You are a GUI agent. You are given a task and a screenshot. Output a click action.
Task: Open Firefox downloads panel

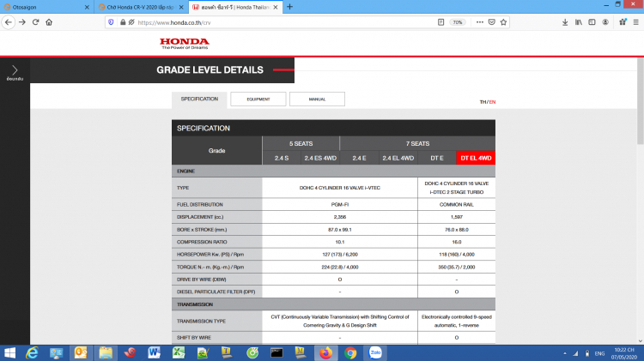click(x=565, y=22)
